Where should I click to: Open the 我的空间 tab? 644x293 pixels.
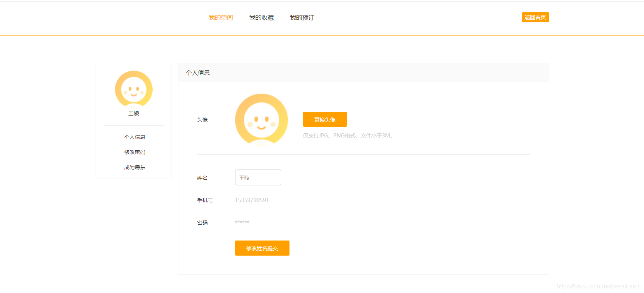coord(221,18)
